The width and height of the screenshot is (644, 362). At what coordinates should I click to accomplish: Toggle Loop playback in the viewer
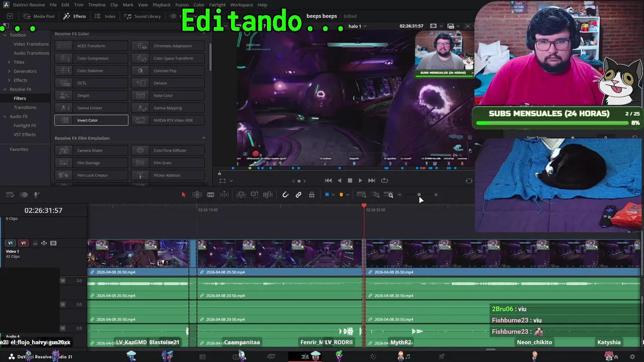(x=384, y=180)
